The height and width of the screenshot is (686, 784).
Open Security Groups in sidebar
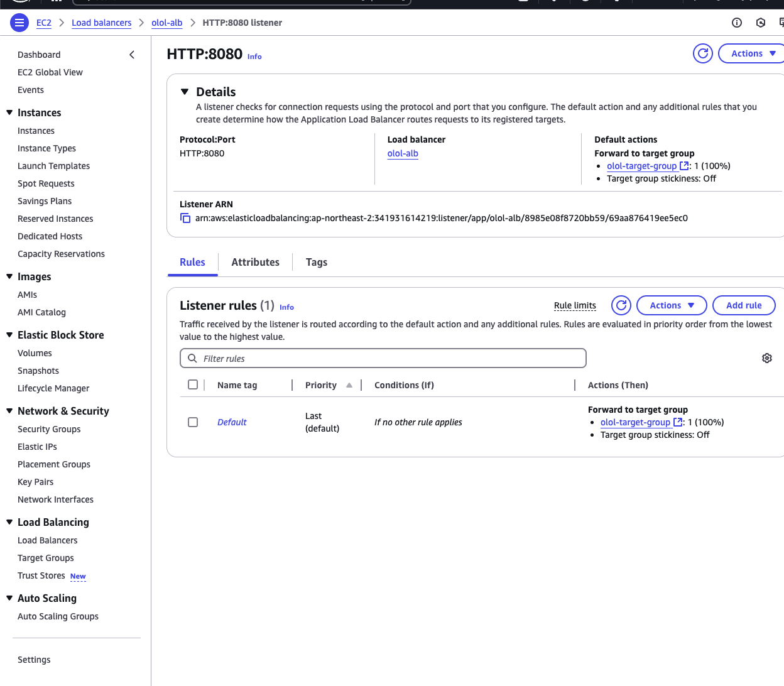point(49,429)
